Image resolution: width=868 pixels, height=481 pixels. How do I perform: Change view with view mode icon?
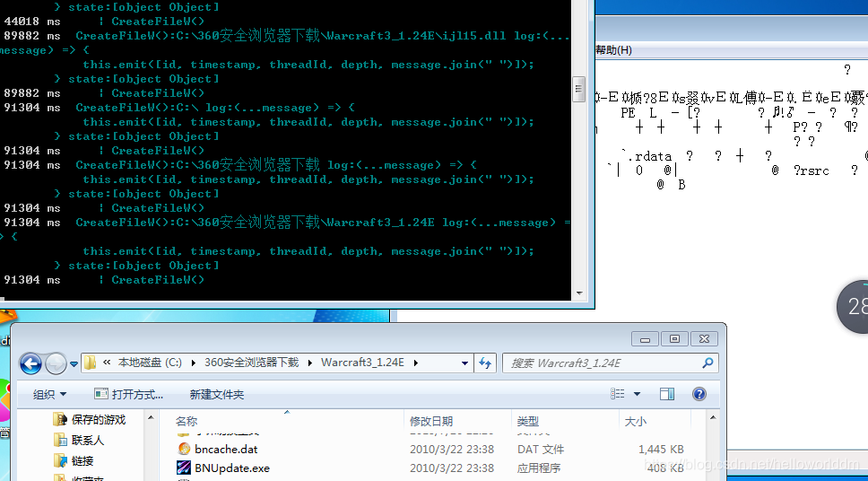(618, 394)
